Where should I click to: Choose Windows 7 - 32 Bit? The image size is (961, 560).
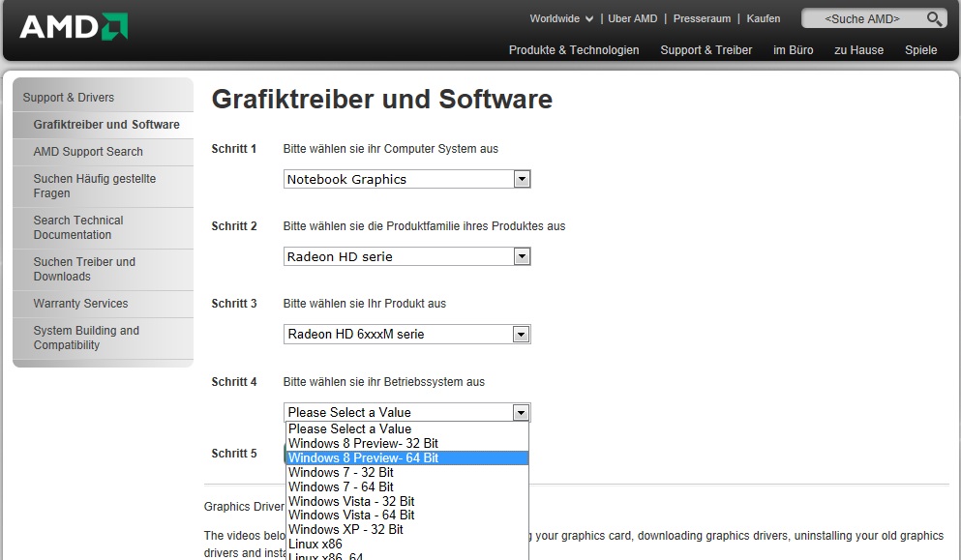pyautogui.click(x=407, y=472)
